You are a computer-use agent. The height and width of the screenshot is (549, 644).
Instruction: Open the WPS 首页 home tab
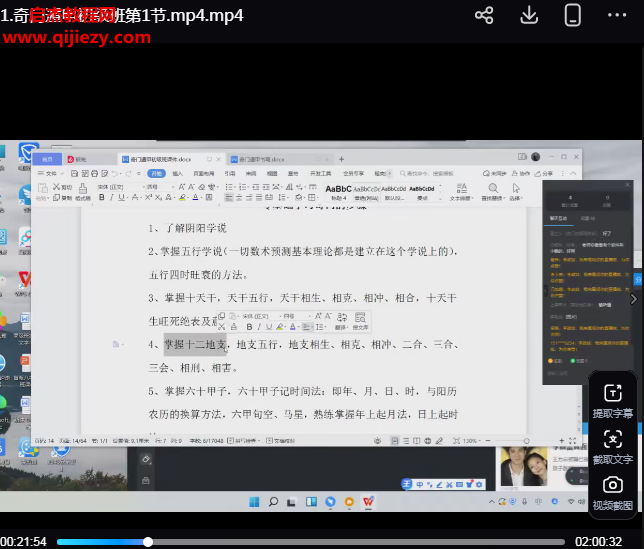[47, 159]
